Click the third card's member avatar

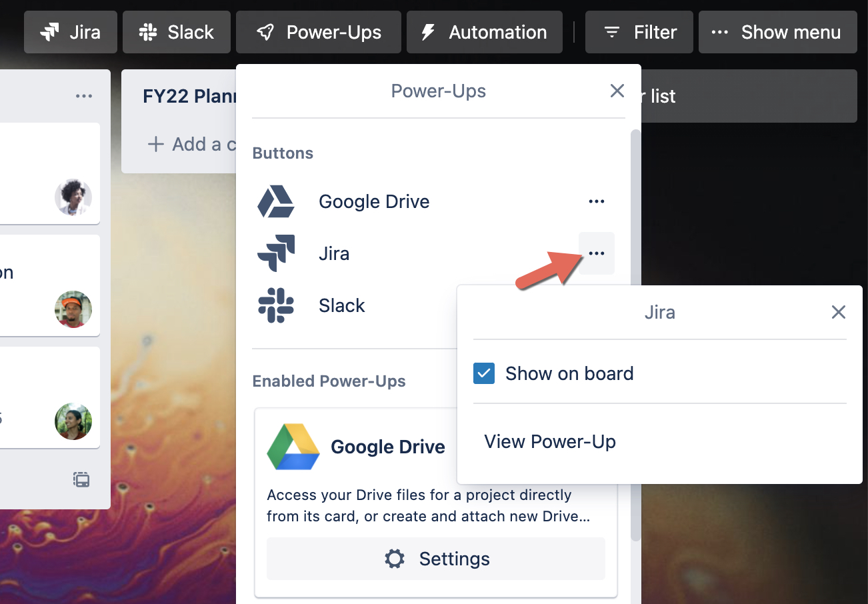pos(73,421)
